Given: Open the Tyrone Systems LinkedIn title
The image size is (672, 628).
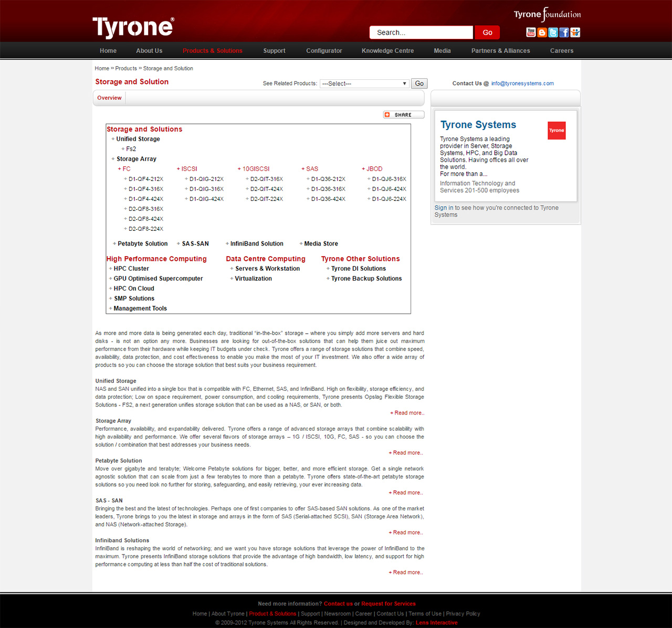Looking at the screenshot, I should 478,125.
